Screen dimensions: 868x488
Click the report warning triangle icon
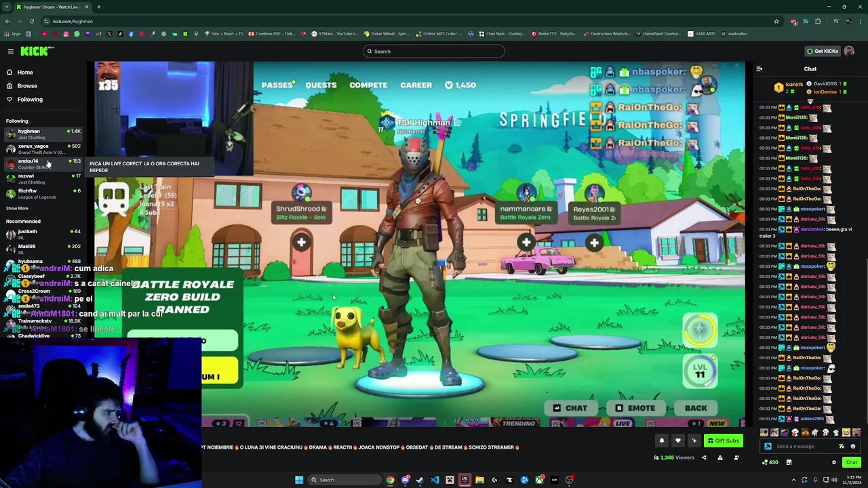click(720, 457)
